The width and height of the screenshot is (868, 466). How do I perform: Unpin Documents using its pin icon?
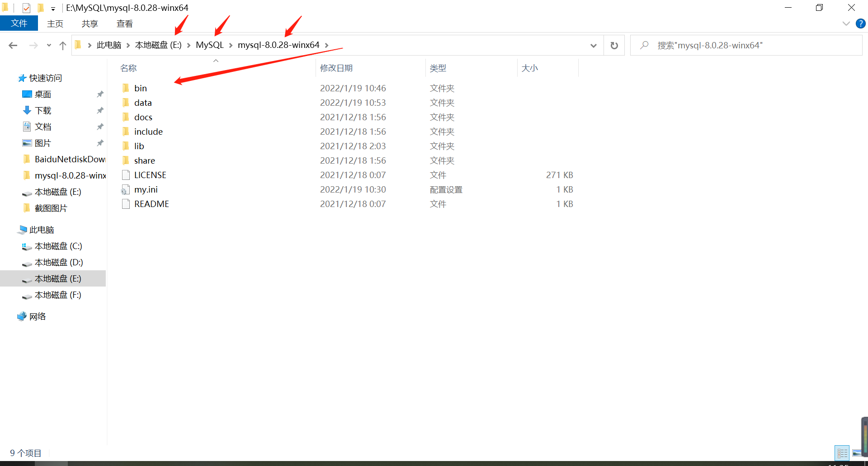(x=100, y=127)
